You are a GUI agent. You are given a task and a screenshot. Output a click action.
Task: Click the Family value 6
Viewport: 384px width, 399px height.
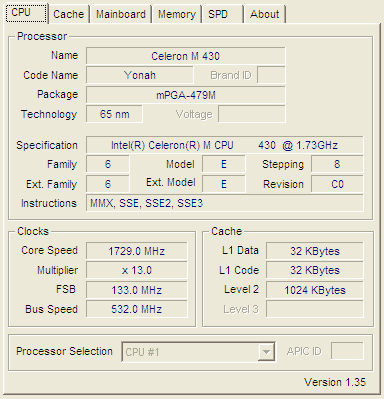pyautogui.click(x=108, y=164)
